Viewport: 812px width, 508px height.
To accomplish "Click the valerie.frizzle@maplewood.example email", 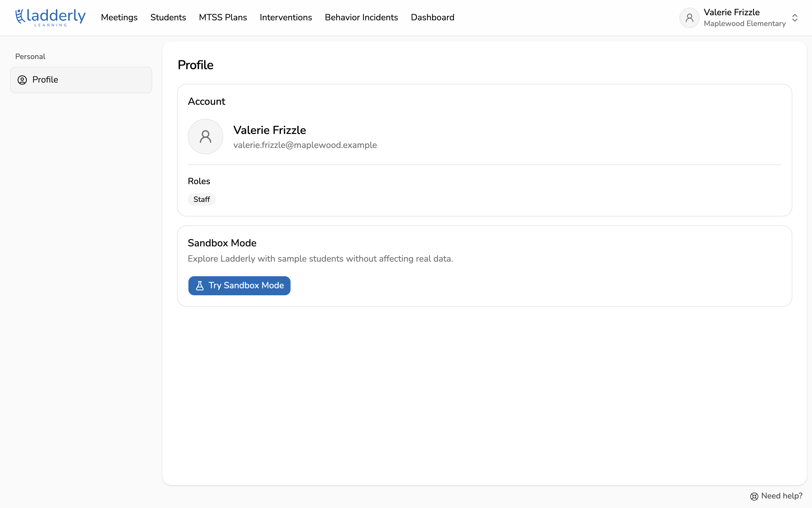I will click(x=305, y=145).
